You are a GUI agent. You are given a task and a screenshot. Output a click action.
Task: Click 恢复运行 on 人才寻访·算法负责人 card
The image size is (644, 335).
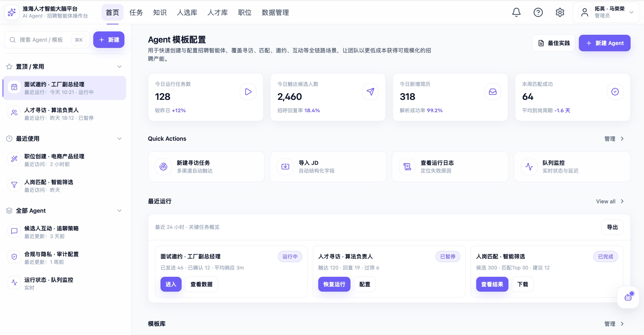(x=334, y=284)
